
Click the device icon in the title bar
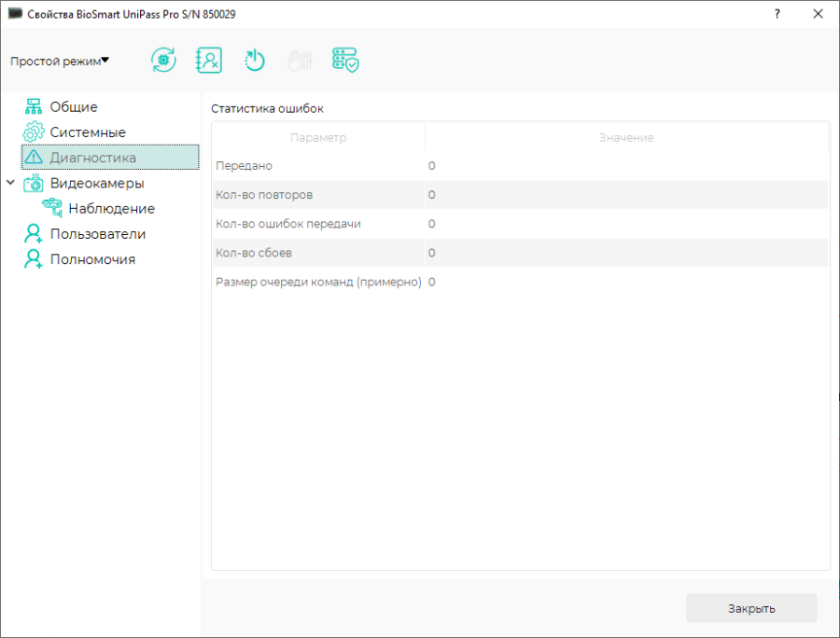pos(15,13)
